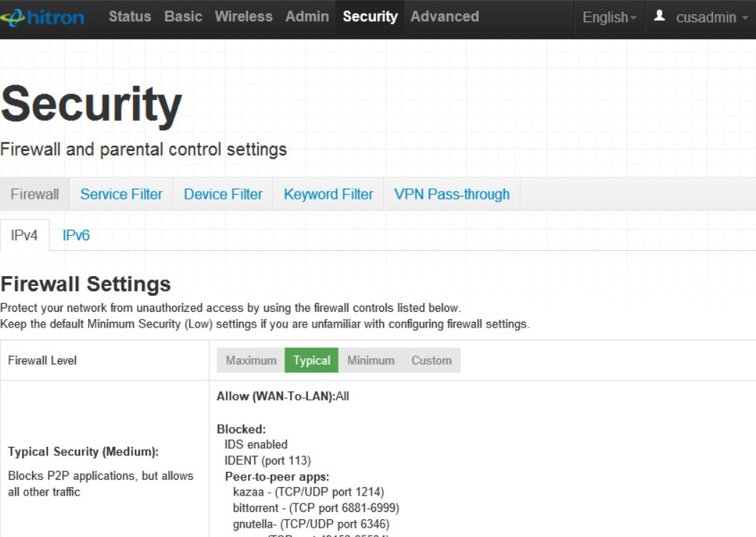Click the Hitron logo

(x=43, y=17)
